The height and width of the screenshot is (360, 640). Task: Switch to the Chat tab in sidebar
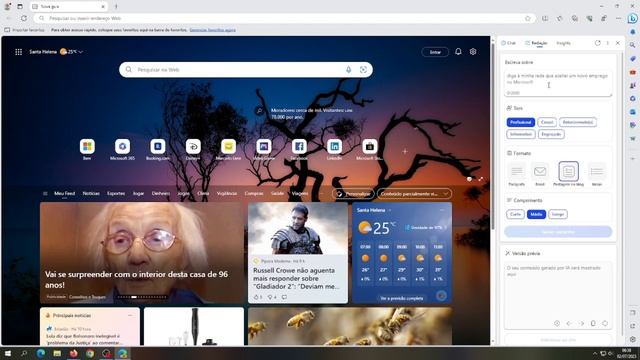509,43
